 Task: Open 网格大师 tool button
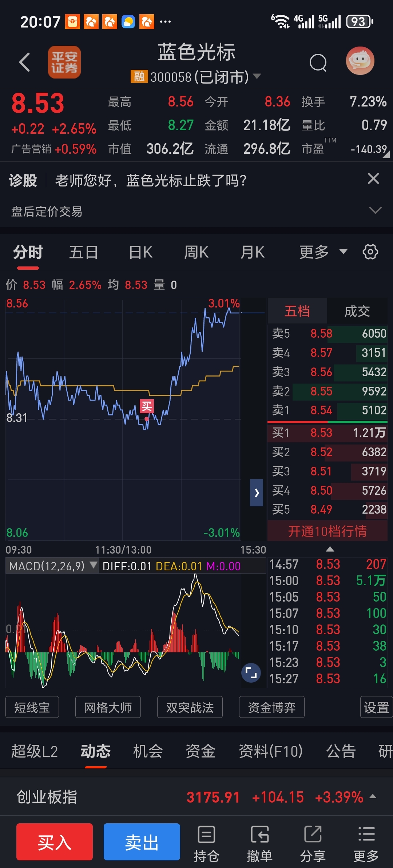tap(108, 707)
